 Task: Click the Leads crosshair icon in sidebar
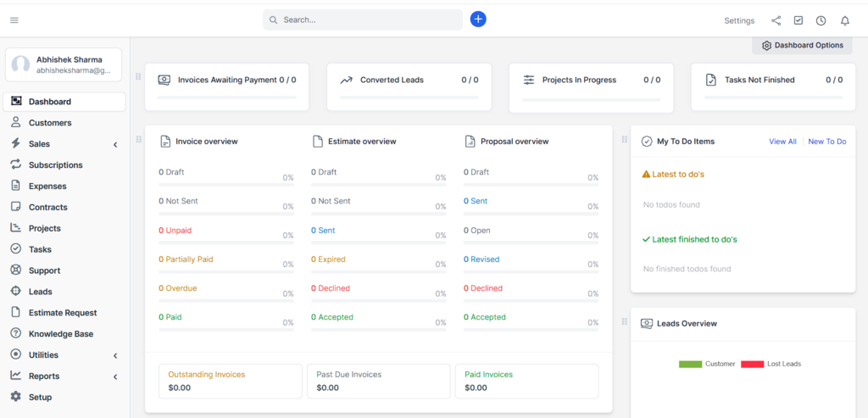pyautogui.click(x=16, y=291)
